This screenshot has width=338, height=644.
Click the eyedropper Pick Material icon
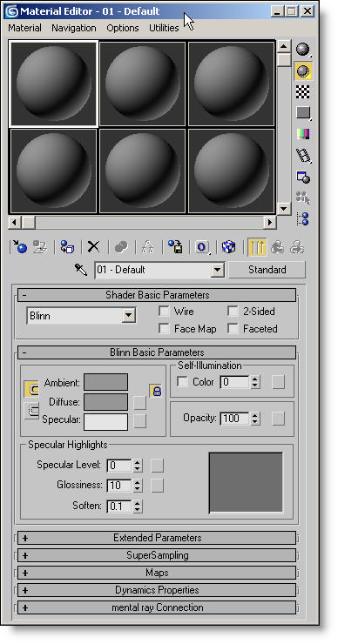tap(81, 270)
